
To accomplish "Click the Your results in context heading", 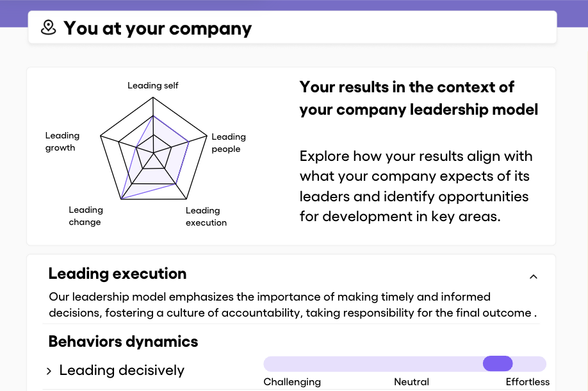I will [418, 98].
